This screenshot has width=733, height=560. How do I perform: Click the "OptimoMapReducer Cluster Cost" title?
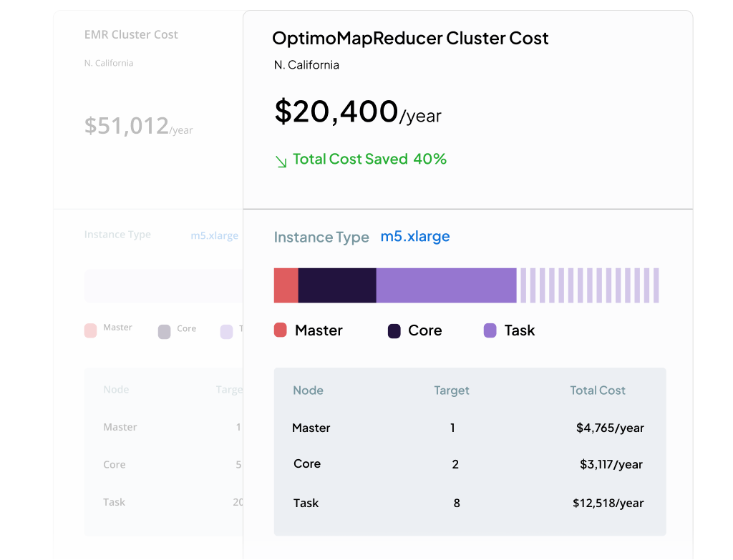[410, 39]
